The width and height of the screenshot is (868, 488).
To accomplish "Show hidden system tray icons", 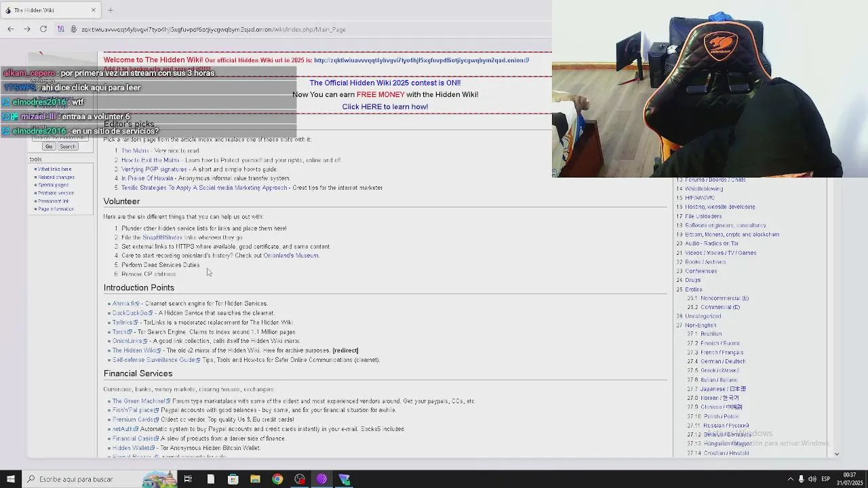I will click(790, 479).
